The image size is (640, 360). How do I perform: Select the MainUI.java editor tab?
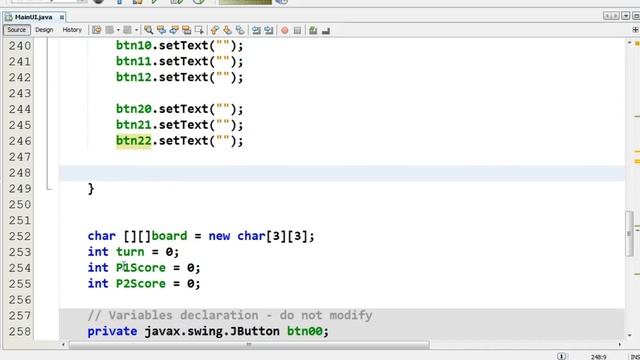pos(33,17)
